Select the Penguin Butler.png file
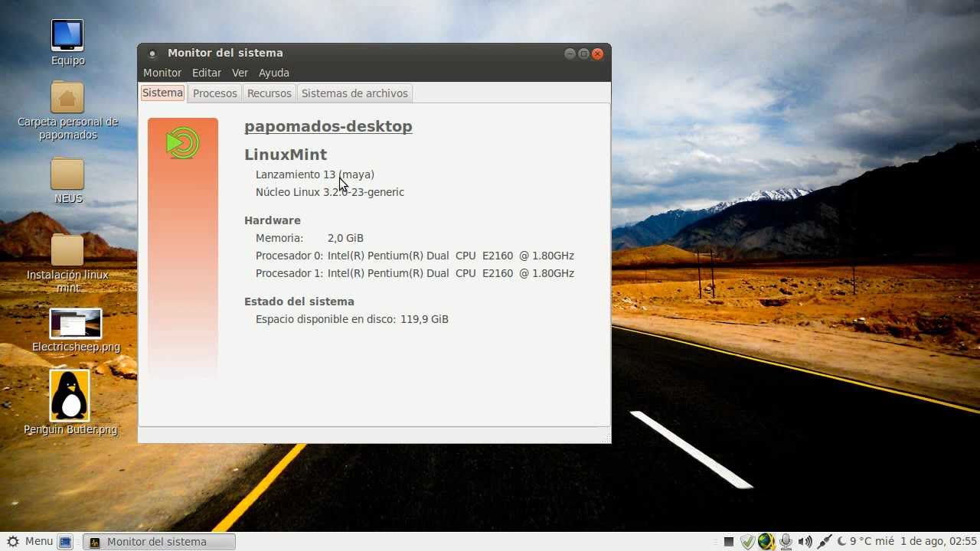Screen dimensions: 980x551 tap(70, 396)
